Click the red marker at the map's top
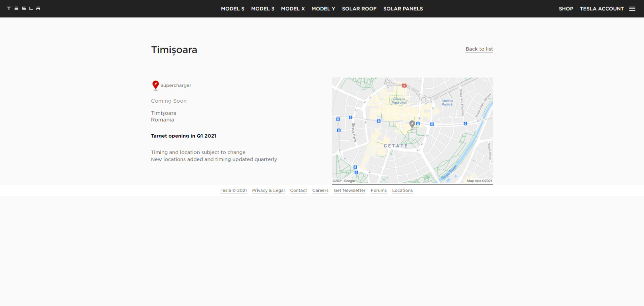Image resolution: width=644 pixels, height=306 pixels. pyautogui.click(x=404, y=85)
